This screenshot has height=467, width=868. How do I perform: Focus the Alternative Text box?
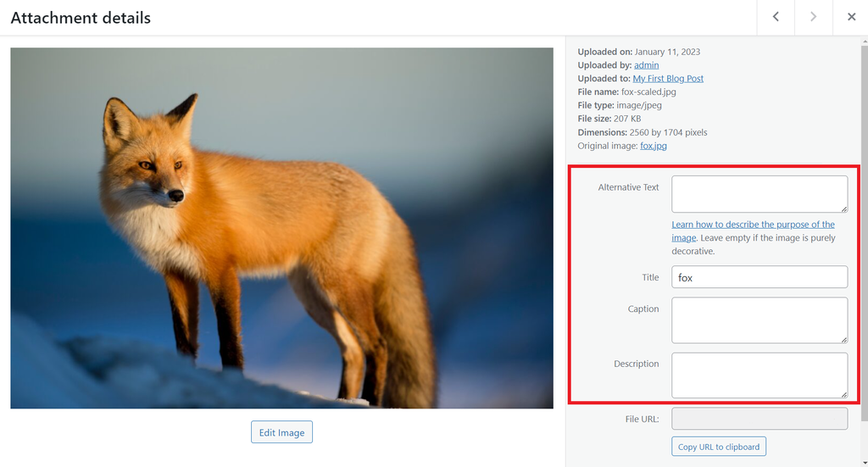pos(759,194)
